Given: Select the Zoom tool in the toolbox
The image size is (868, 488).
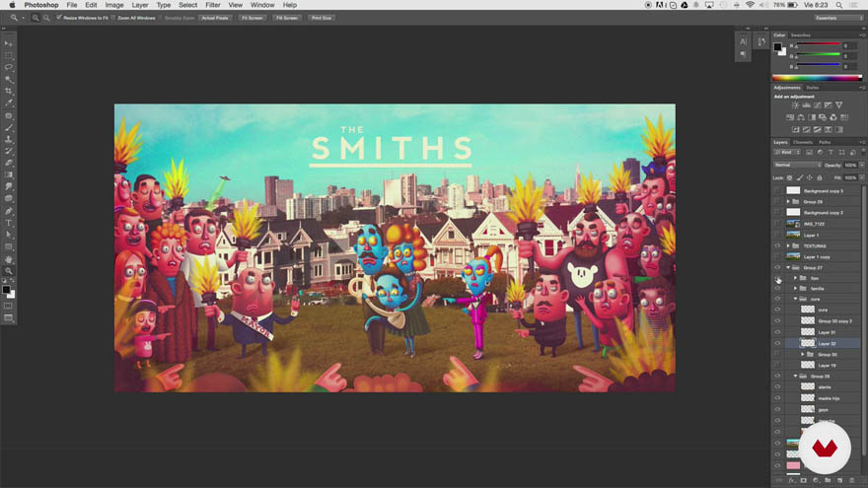Looking at the screenshot, I should point(8,271).
